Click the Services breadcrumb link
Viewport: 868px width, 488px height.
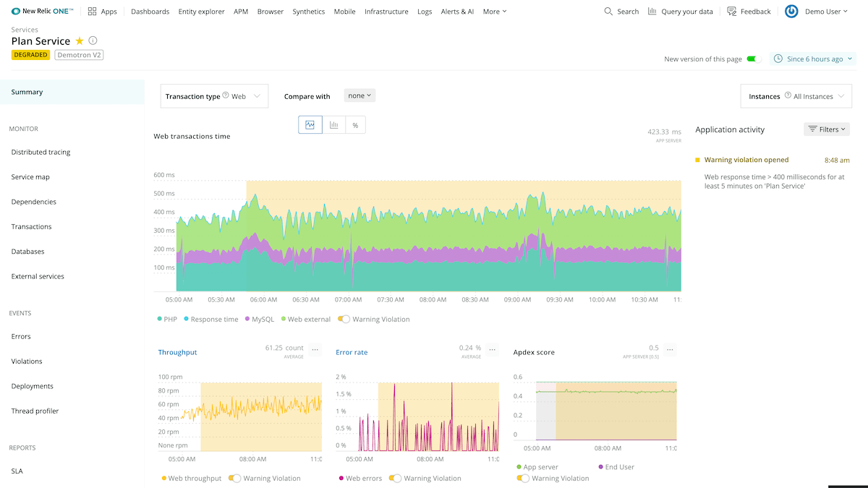coord(25,30)
